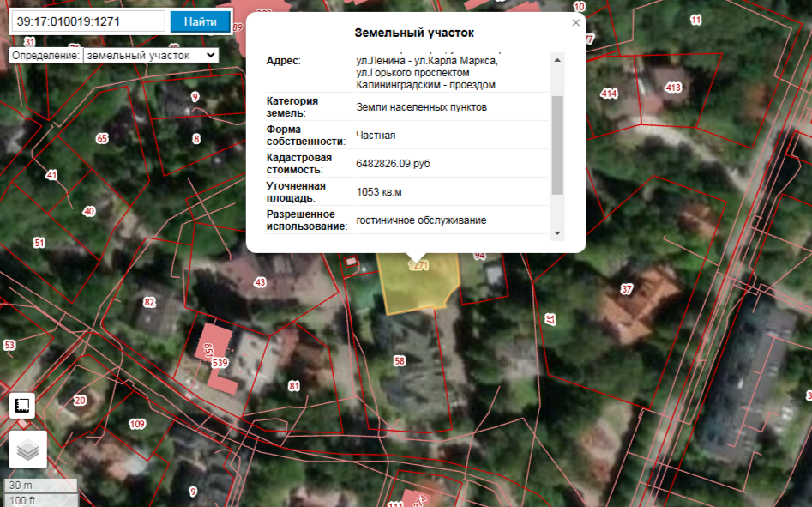Image resolution: width=812 pixels, height=507 pixels.
Task: Click the popup vertical scrollbar thumb
Action: tap(557, 144)
